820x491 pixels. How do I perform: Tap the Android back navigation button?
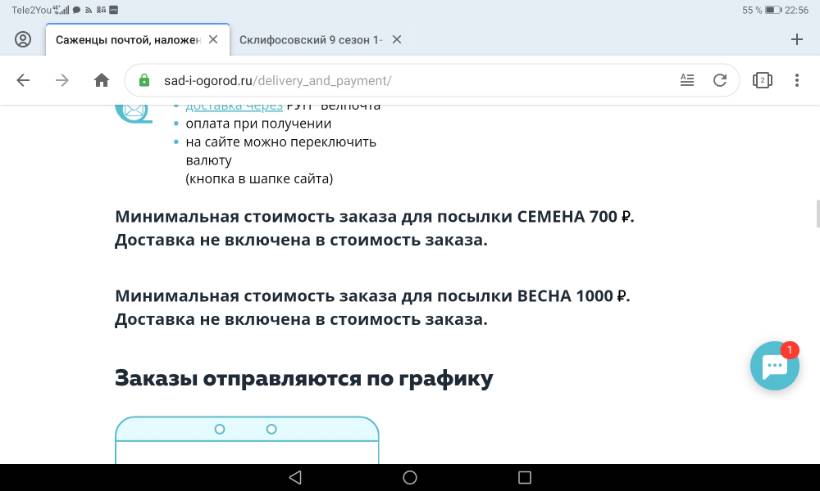294,477
